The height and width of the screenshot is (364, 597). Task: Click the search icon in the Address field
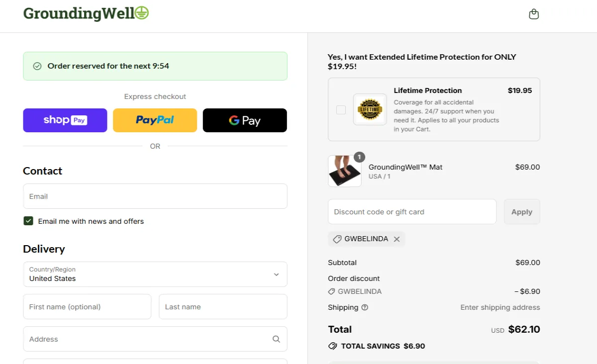click(x=276, y=339)
